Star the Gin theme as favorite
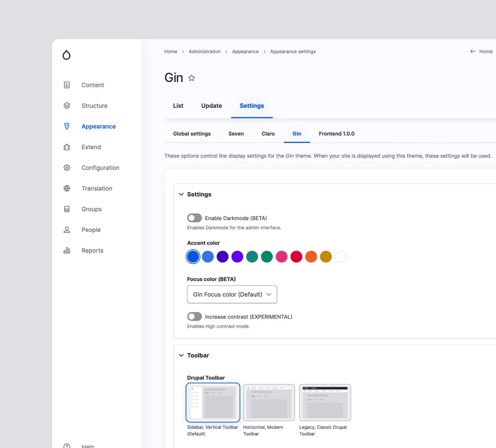 pyautogui.click(x=191, y=78)
